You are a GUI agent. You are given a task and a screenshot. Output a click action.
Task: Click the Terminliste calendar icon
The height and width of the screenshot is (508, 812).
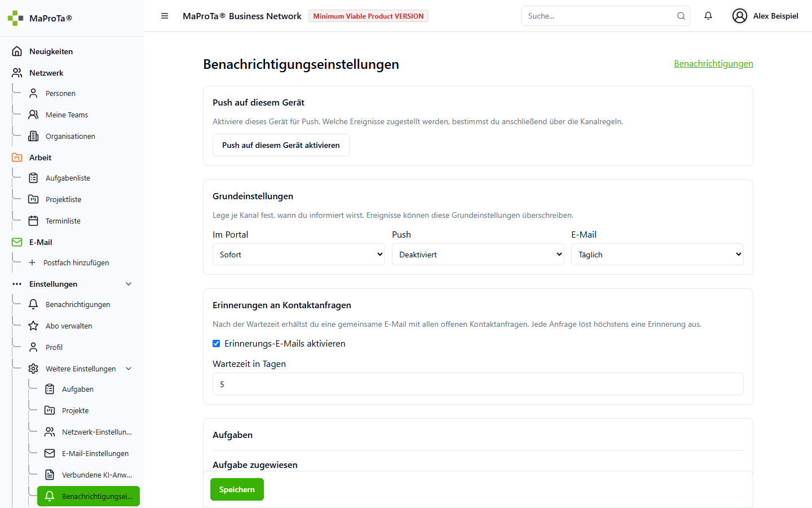(x=33, y=221)
